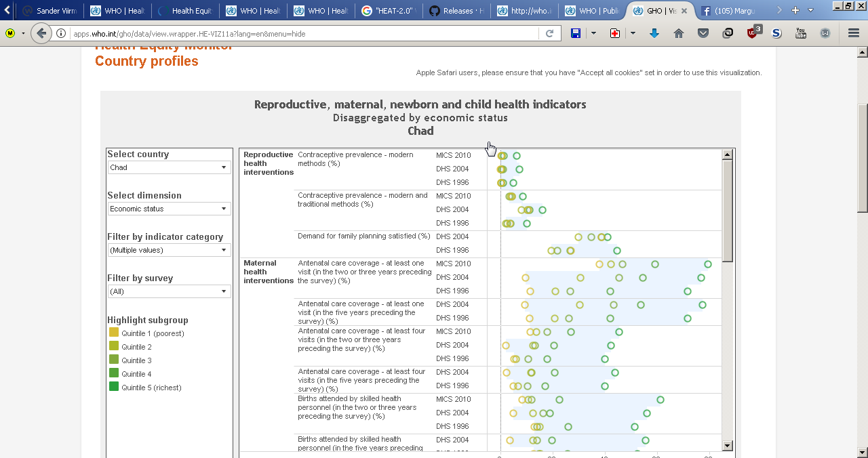Click the chain link toolbar icon
The image size is (868, 458).
(x=728, y=33)
